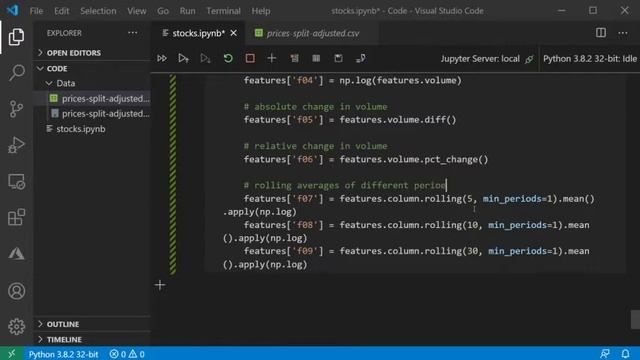Open the Terminal menu
640x360 pixels.
pyautogui.click(x=223, y=11)
